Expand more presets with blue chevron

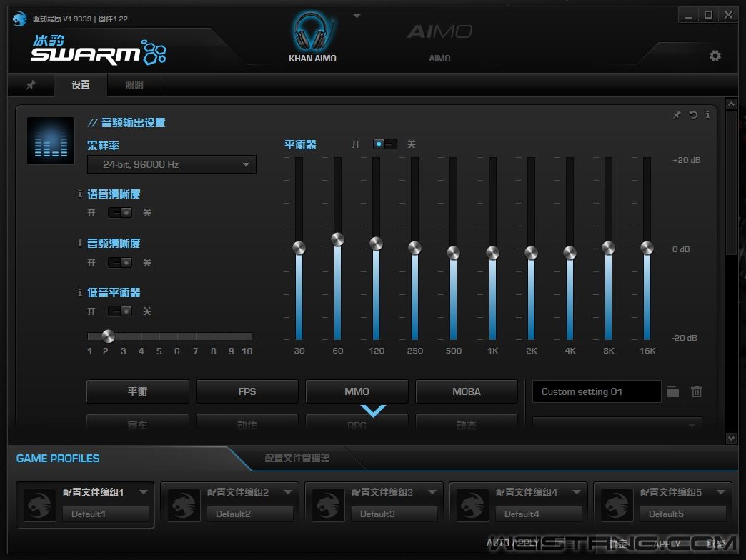(x=373, y=411)
